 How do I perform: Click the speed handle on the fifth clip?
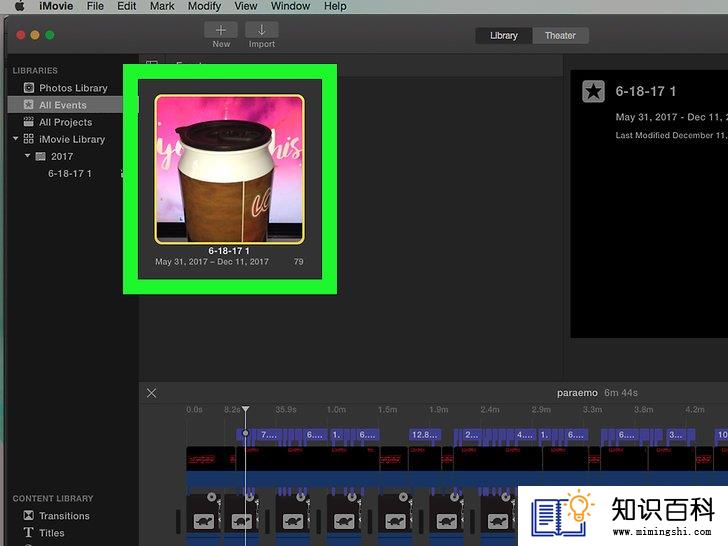403,497
